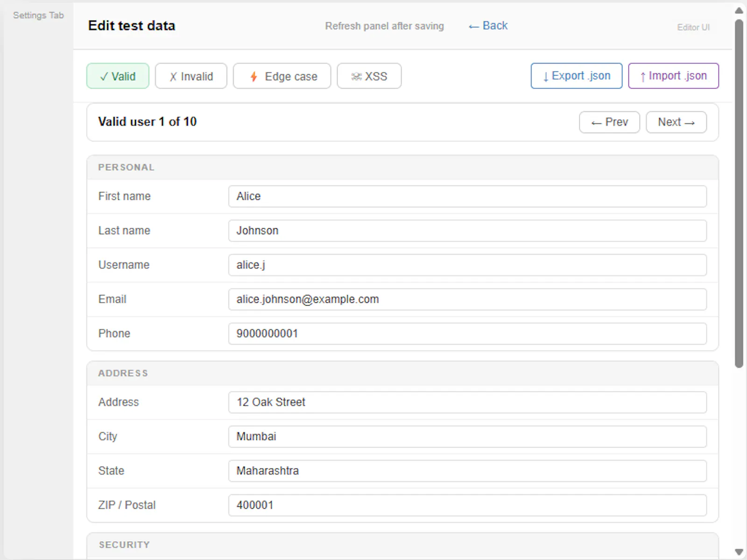Viewport: 747px width, 560px height.
Task: Click the lightning bolt Edge case icon
Action: coord(254,77)
